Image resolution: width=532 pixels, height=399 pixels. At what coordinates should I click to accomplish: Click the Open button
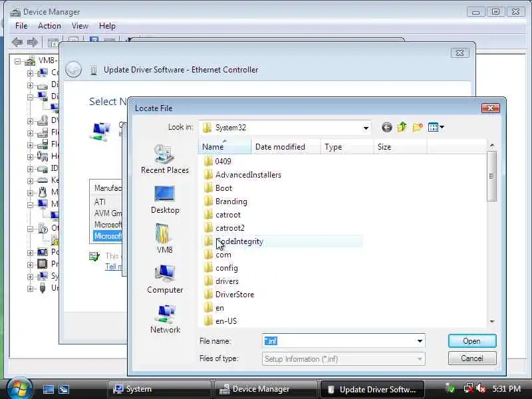(x=472, y=341)
